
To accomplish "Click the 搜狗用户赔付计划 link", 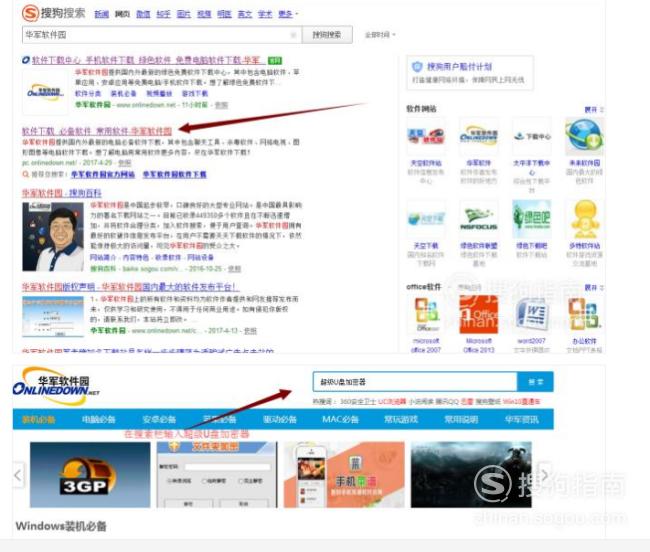I will 459,66.
